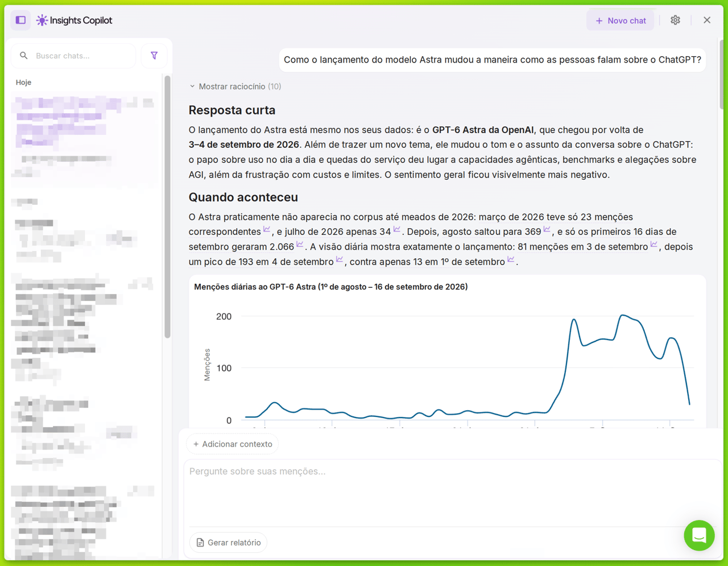
Task: Click the 'Resposta curta' heading
Action: pos(232,110)
